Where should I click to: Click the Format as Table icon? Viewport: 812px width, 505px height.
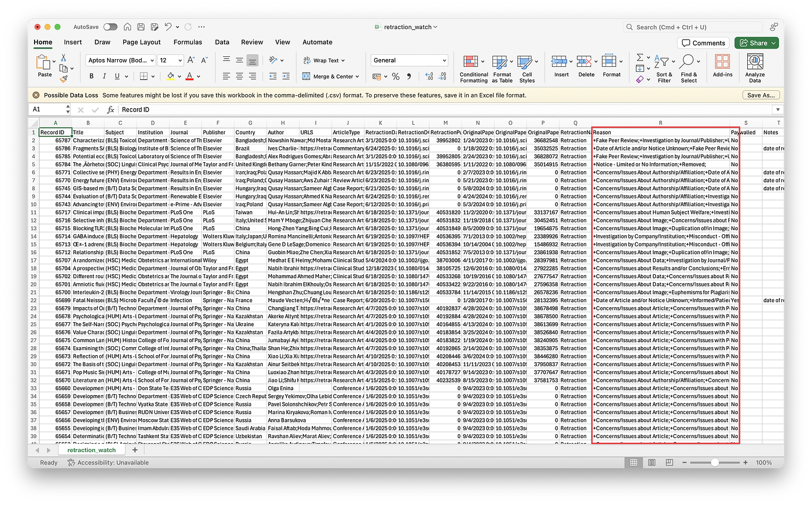coord(499,62)
